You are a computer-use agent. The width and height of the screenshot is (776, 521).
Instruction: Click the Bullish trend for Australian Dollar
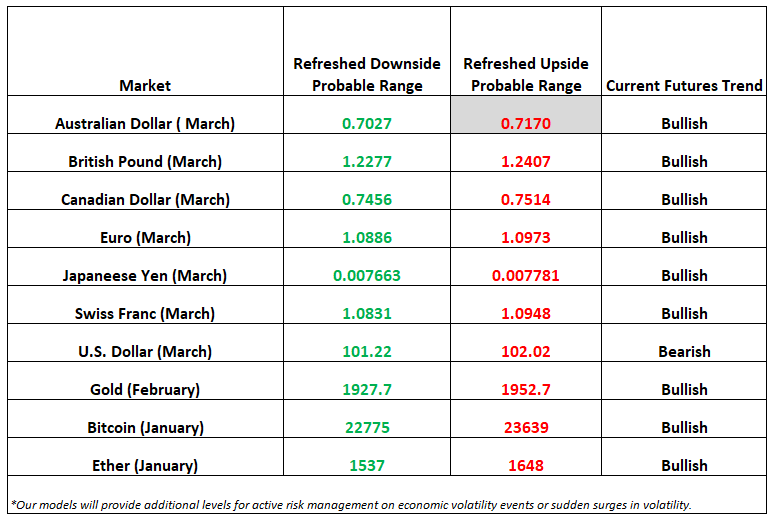[684, 123]
